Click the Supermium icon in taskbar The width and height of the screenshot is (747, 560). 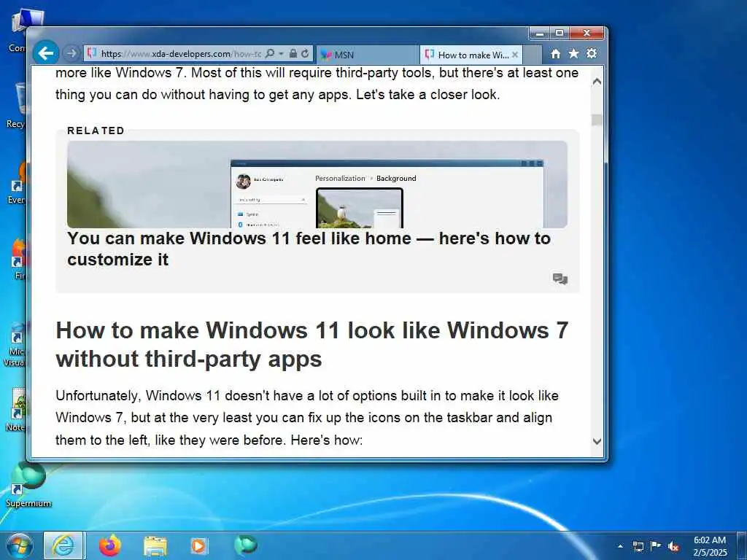coord(245,545)
